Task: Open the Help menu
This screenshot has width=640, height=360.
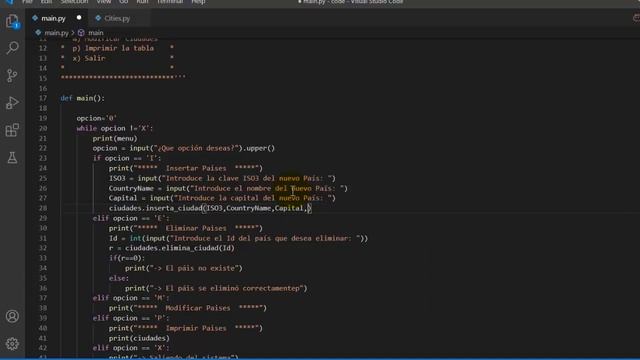Action: (198, 2)
